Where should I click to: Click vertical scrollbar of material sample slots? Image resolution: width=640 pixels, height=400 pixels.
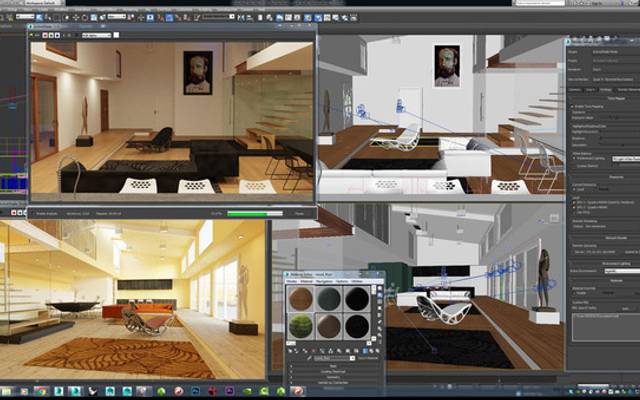[373, 311]
